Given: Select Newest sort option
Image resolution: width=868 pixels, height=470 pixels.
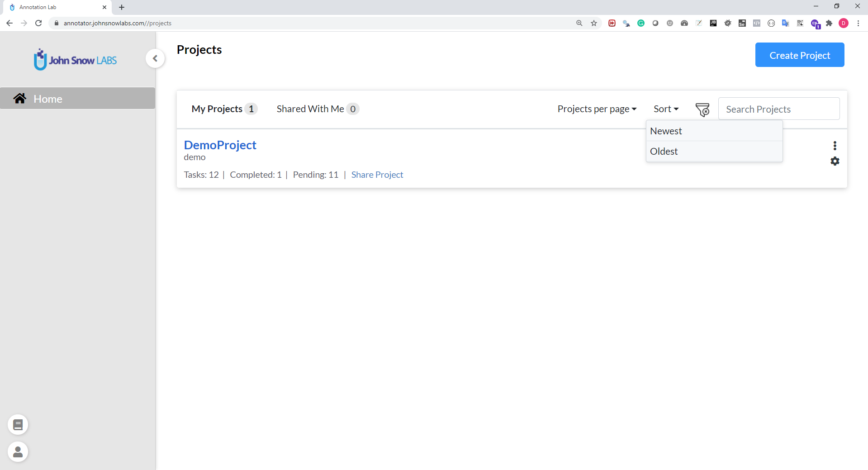Looking at the screenshot, I should (x=714, y=131).
